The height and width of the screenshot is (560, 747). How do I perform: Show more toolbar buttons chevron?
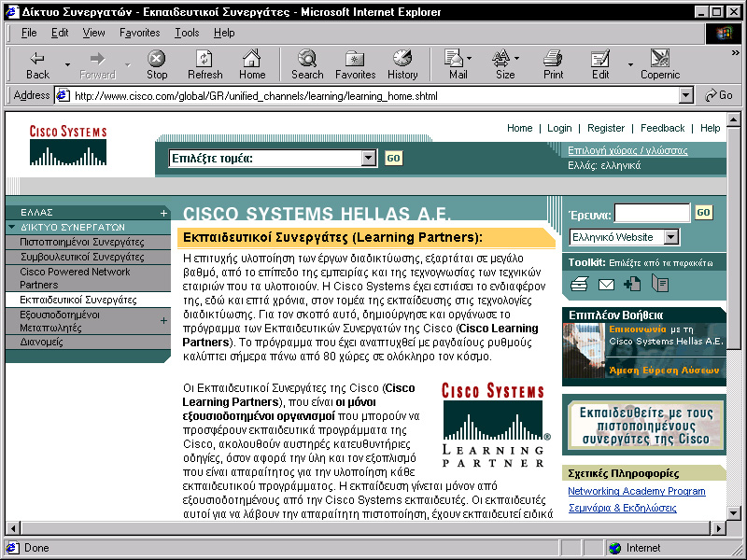(x=735, y=53)
